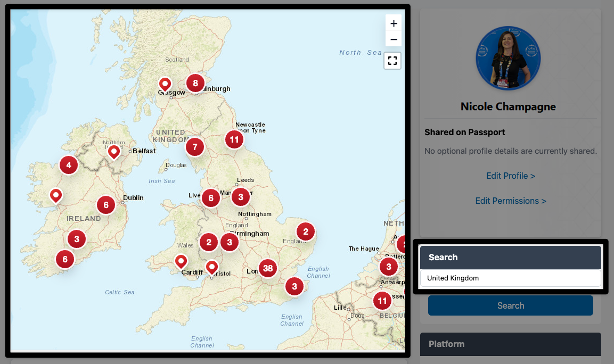Focus the United Kingdom search field
This screenshot has width=614, height=364.
[511, 278]
